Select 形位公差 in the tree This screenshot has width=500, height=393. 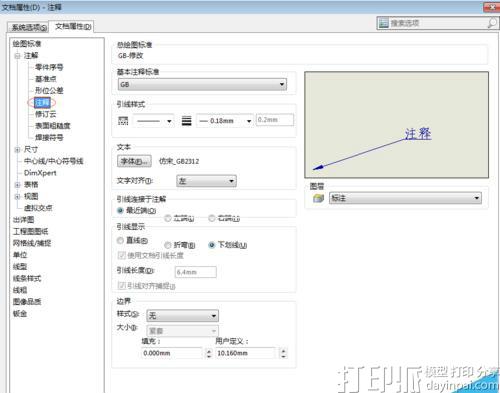49,90
